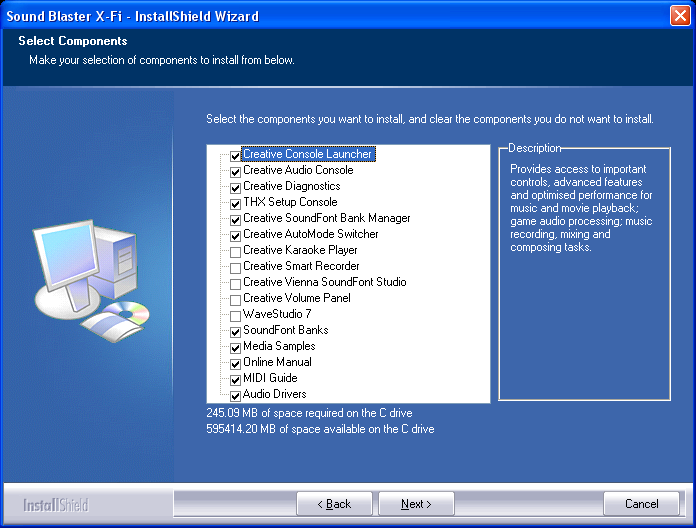Select the Creative Smart Recorder label

click(x=301, y=266)
